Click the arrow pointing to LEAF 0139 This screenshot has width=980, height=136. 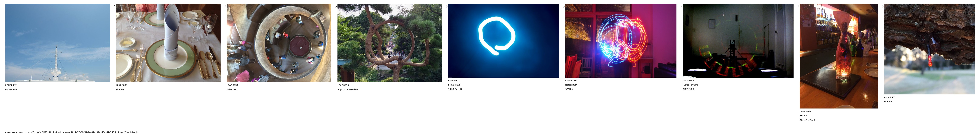click(562, 6)
